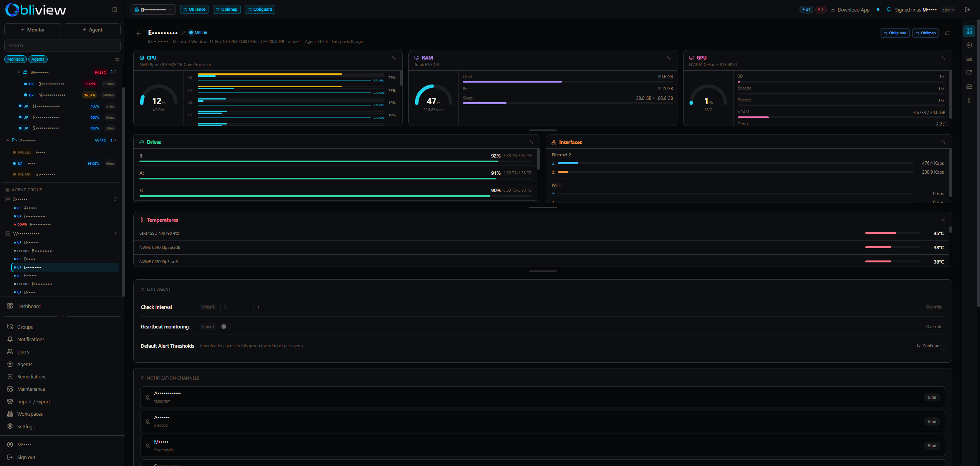Screen dimensions: 980x466
Task: Refresh the agent with the refresh icon
Action: [x=947, y=33]
